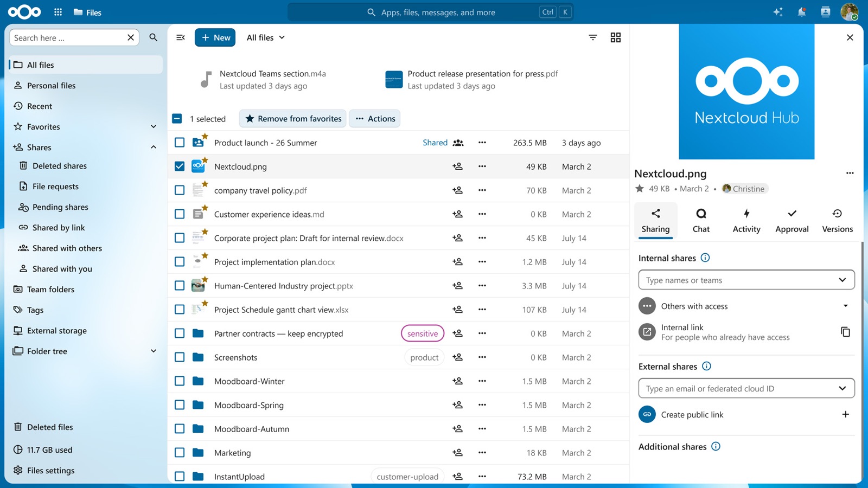Open the notifications bell

pos(802,12)
